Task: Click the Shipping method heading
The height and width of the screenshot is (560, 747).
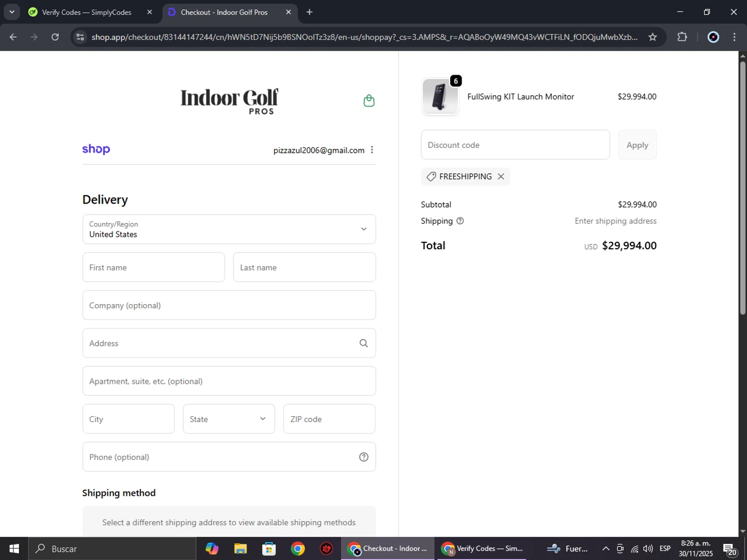Action: tap(119, 493)
